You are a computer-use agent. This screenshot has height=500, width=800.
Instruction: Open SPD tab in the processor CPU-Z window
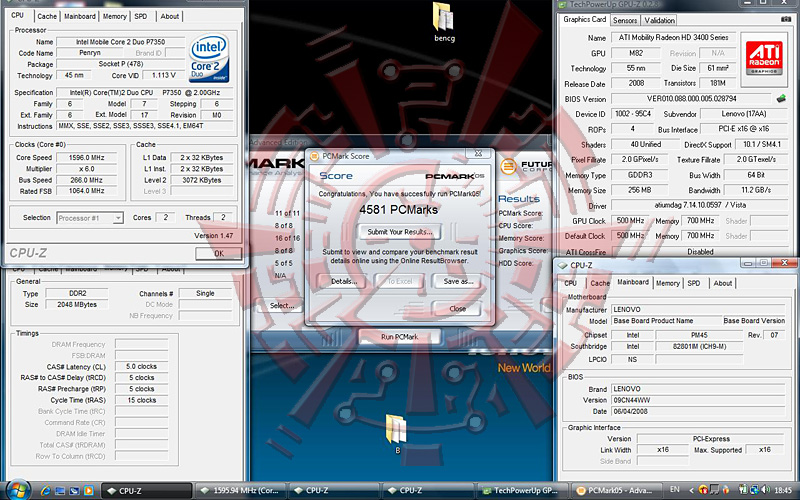click(141, 16)
